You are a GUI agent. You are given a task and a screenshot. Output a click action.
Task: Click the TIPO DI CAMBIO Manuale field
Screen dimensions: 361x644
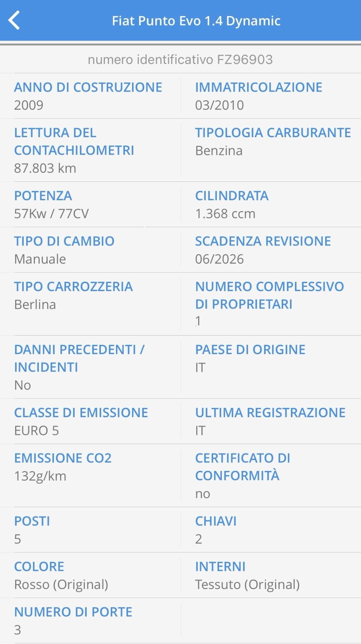pyautogui.click(x=64, y=249)
